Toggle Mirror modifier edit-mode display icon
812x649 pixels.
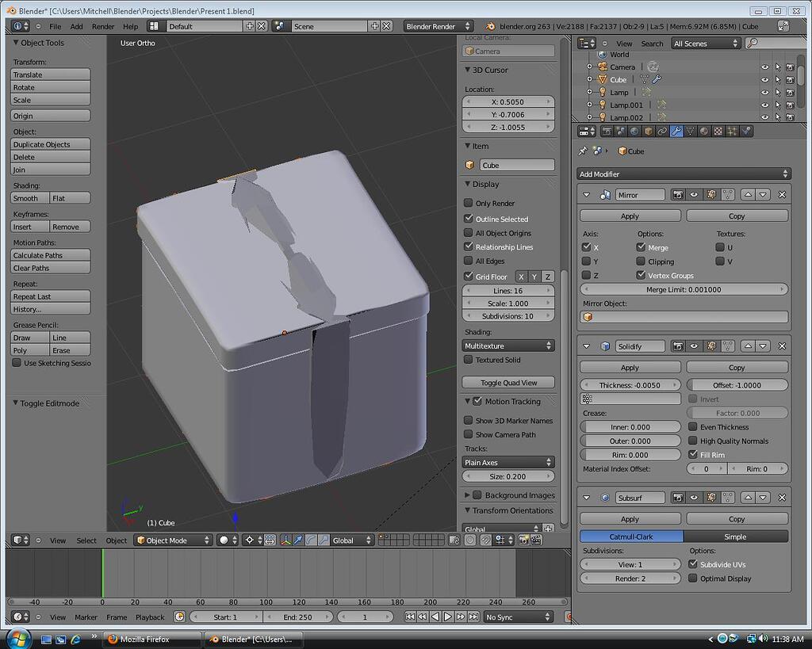click(x=711, y=195)
